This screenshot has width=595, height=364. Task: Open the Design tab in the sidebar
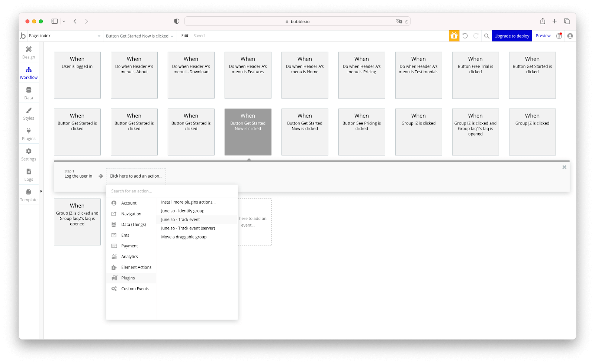28,52
